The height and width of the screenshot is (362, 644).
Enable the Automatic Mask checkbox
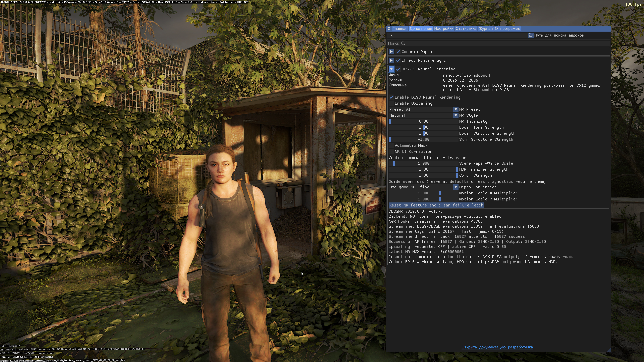(x=391, y=145)
